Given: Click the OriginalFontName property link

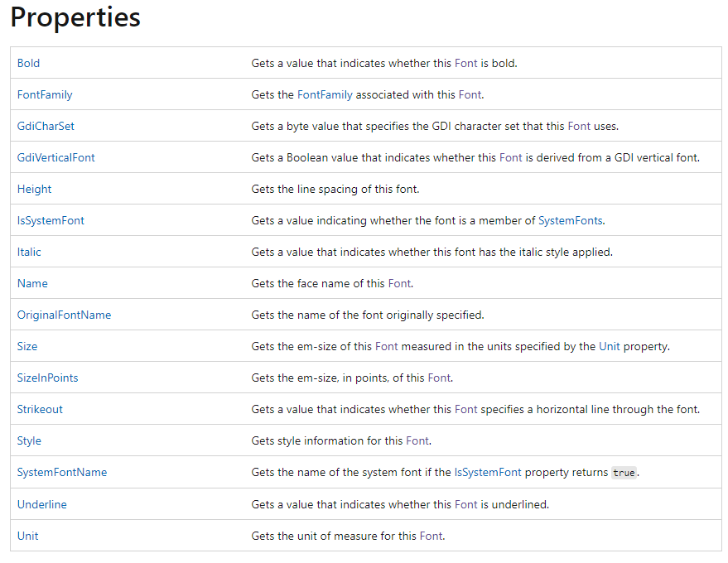Looking at the screenshot, I should click(x=64, y=315).
